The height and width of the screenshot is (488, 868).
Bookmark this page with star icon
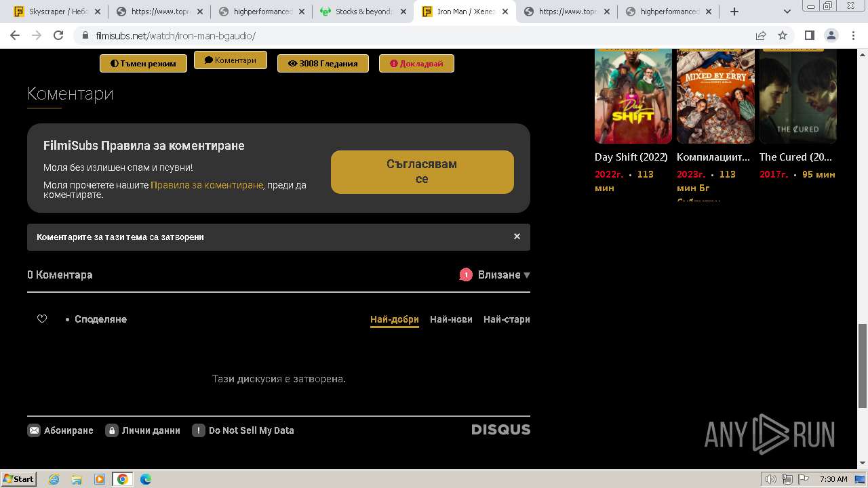783,35
